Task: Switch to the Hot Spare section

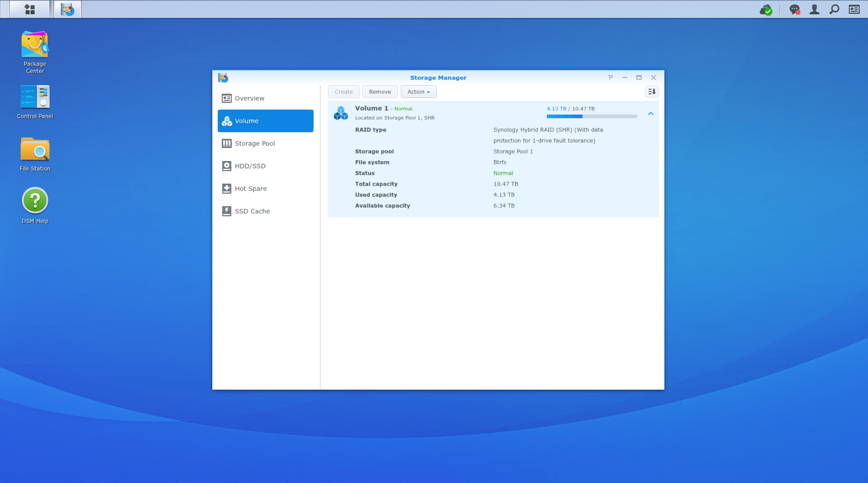Action: pos(265,189)
